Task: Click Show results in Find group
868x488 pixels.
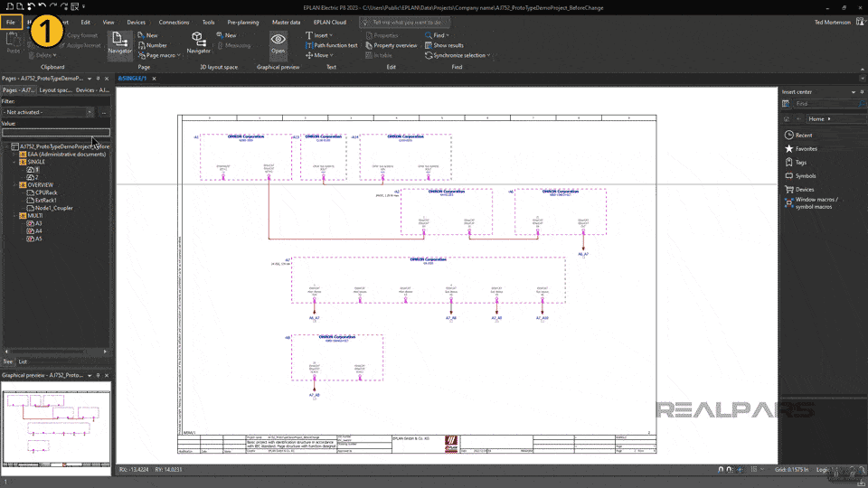Action: click(x=445, y=45)
